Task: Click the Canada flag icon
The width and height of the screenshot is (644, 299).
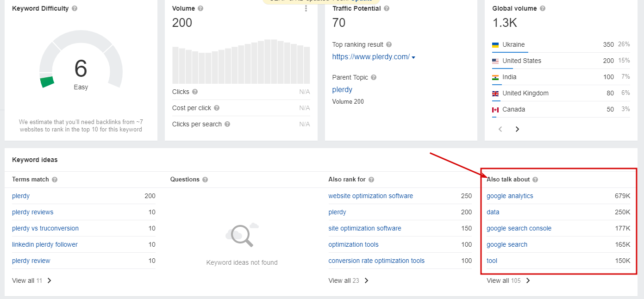Action: 495,110
